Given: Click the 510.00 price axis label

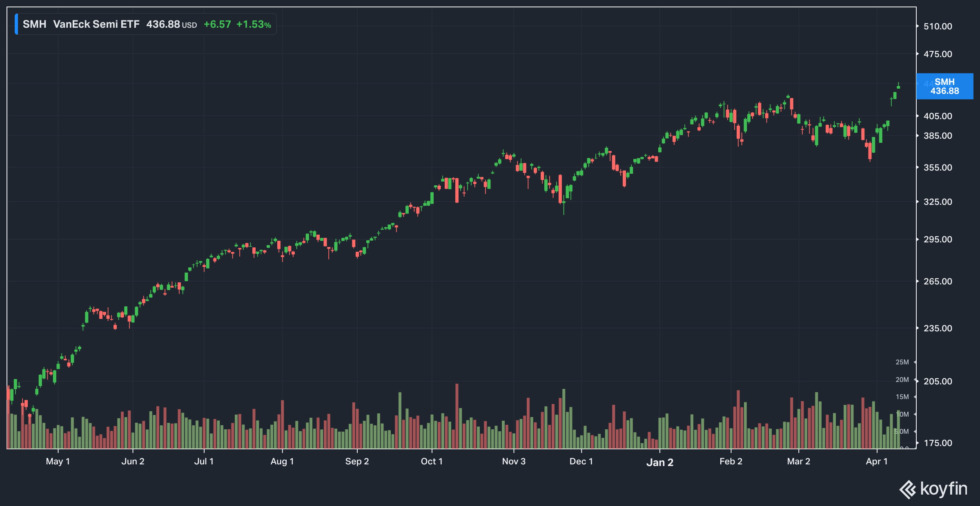Looking at the screenshot, I should (x=938, y=27).
